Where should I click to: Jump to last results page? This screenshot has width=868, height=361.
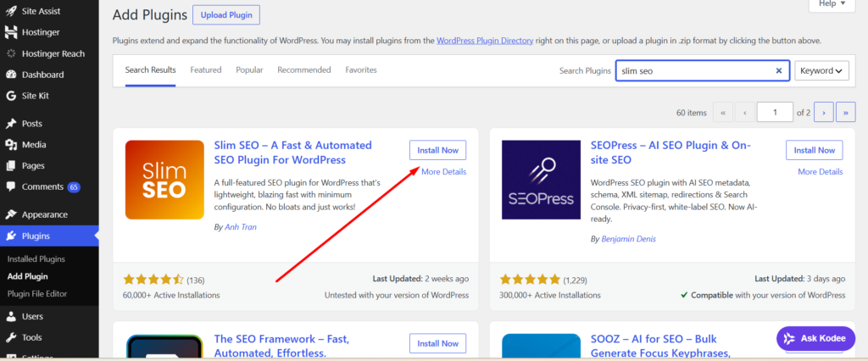pos(846,113)
